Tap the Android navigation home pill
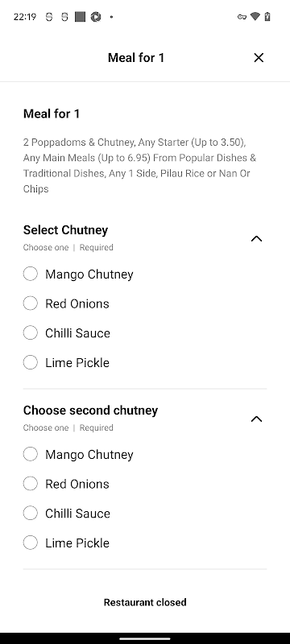 (x=145, y=638)
